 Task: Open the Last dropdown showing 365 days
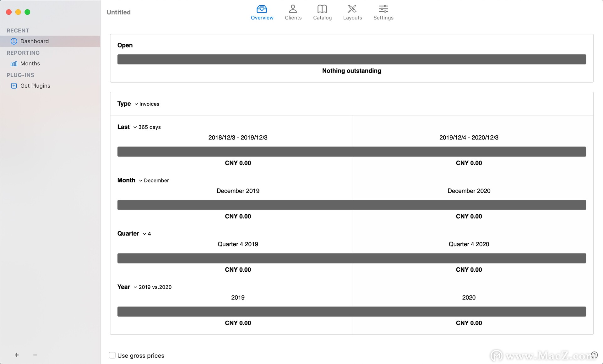(x=147, y=127)
